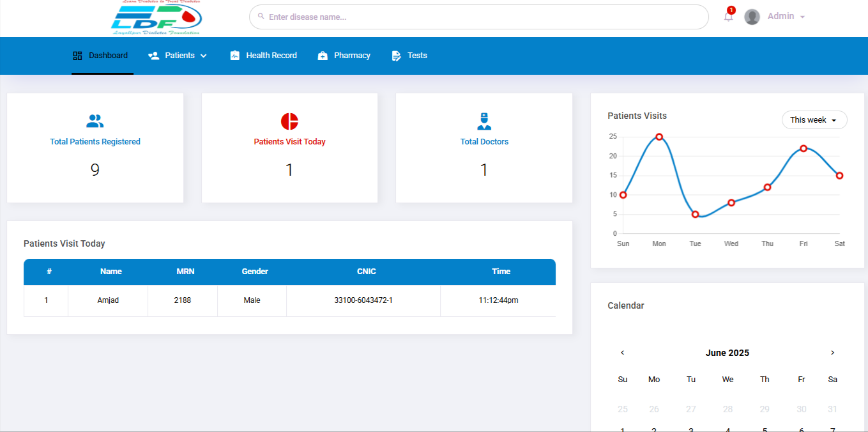The height and width of the screenshot is (432, 868).
Task: Select the Amjad patient row name
Action: tap(108, 300)
